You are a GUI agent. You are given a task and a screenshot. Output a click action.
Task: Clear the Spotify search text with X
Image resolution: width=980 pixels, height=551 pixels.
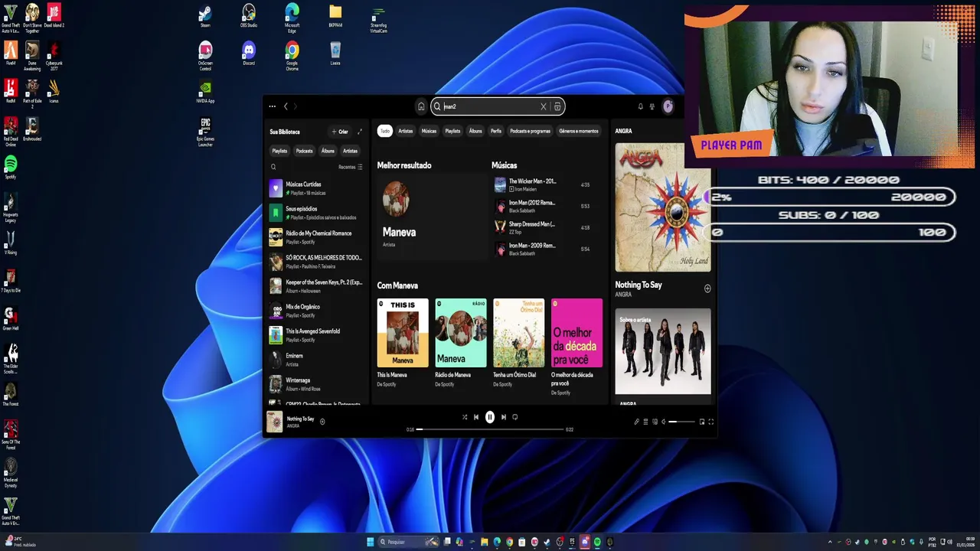(544, 106)
